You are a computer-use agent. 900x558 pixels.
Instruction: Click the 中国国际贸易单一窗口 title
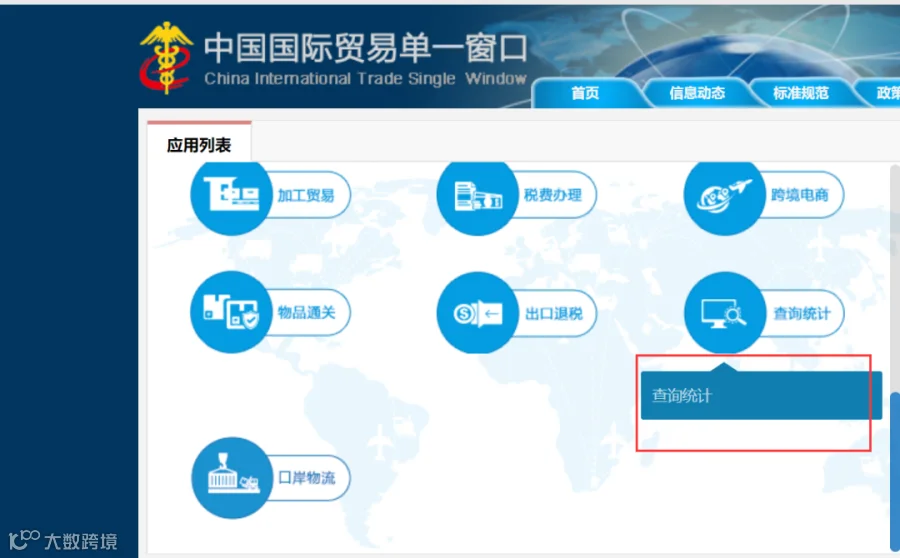pyautogui.click(x=366, y=48)
